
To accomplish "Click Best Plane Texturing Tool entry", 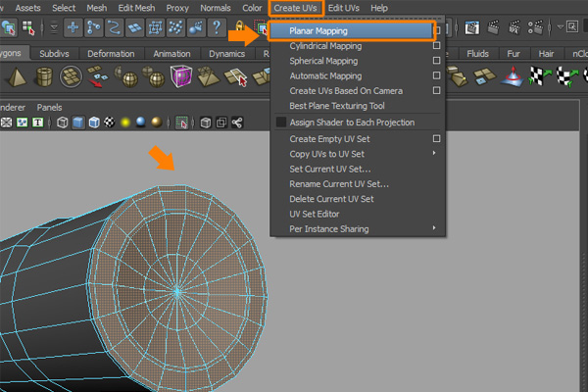I will point(337,106).
